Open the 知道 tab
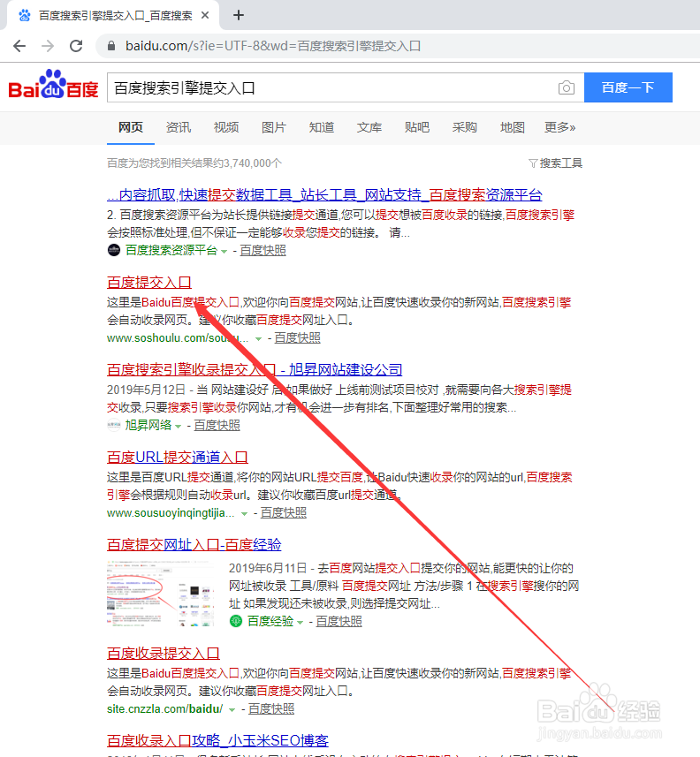 click(x=322, y=127)
